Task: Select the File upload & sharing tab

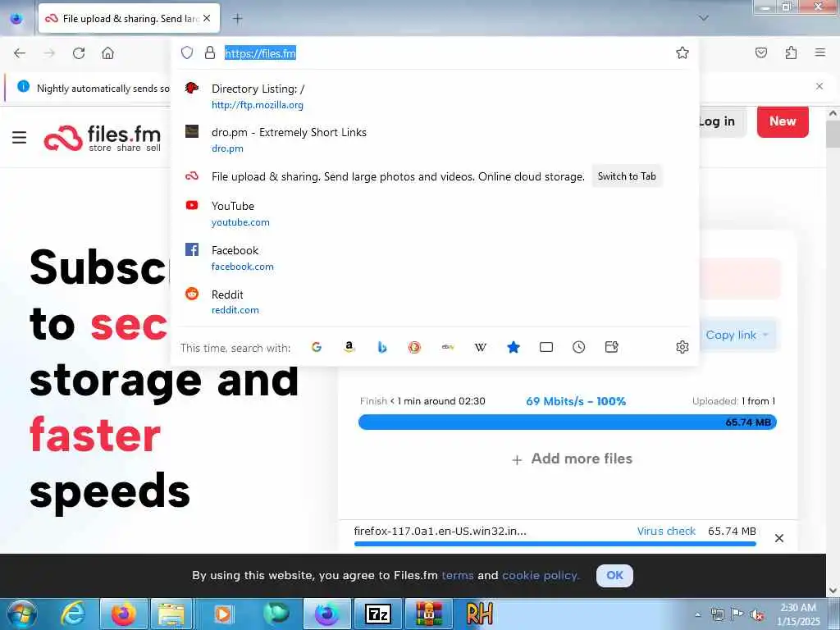Action: 129,18
